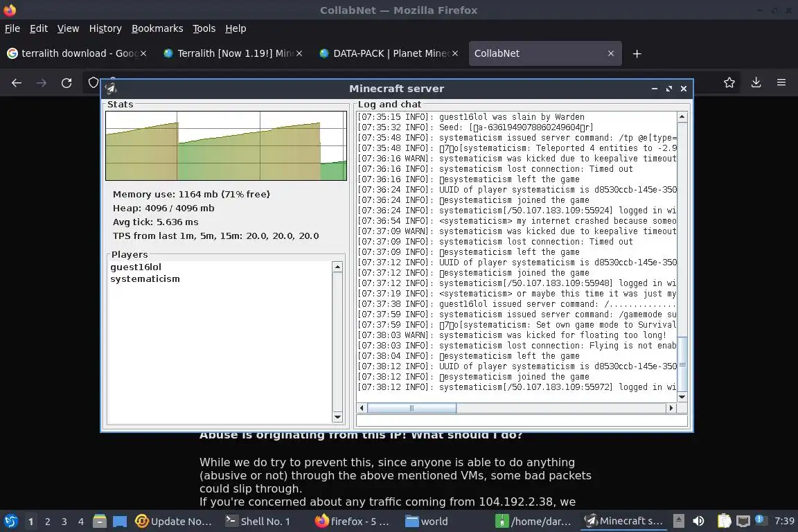Open the Update Notifier taskbar entry
Image resolution: width=798 pixels, height=532 pixels.
174,522
